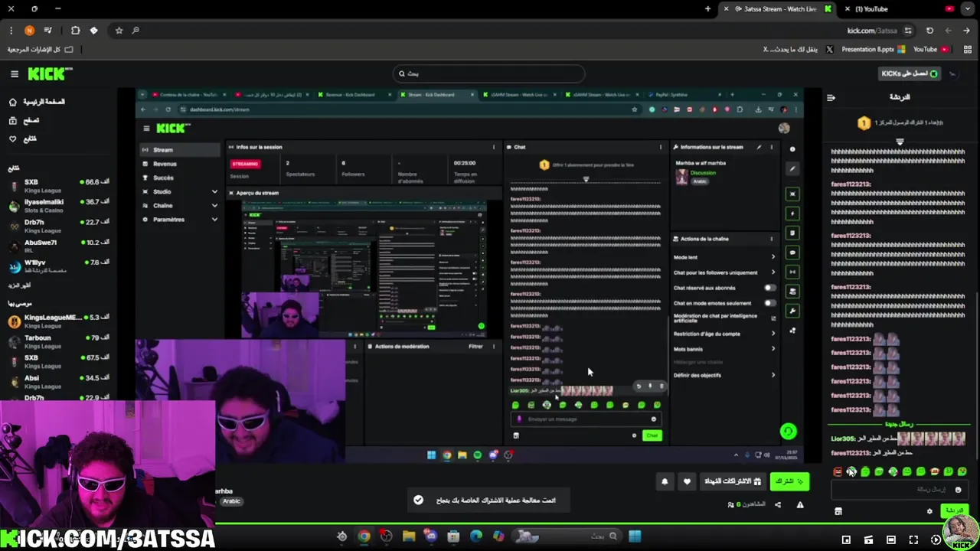The image size is (980, 551).
Task: Open Google Chrome from the taskbar
Action: tap(364, 536)
